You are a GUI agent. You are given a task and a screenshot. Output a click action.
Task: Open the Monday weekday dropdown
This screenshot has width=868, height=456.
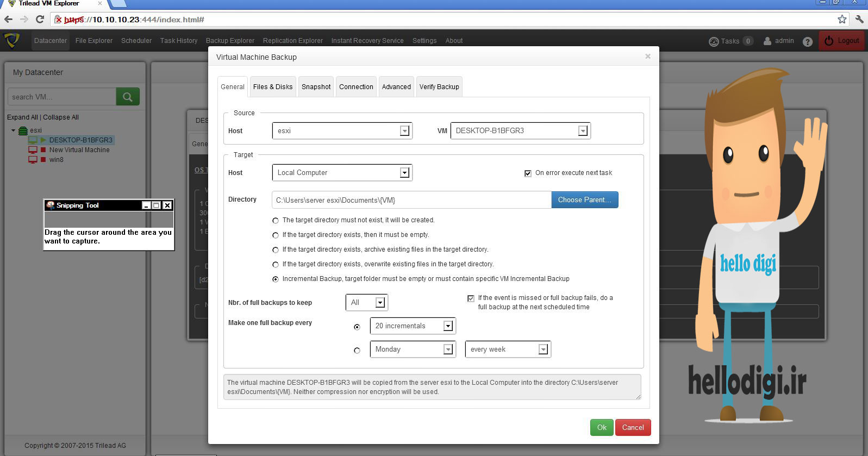pyautogui.click(x=413, y=349)
